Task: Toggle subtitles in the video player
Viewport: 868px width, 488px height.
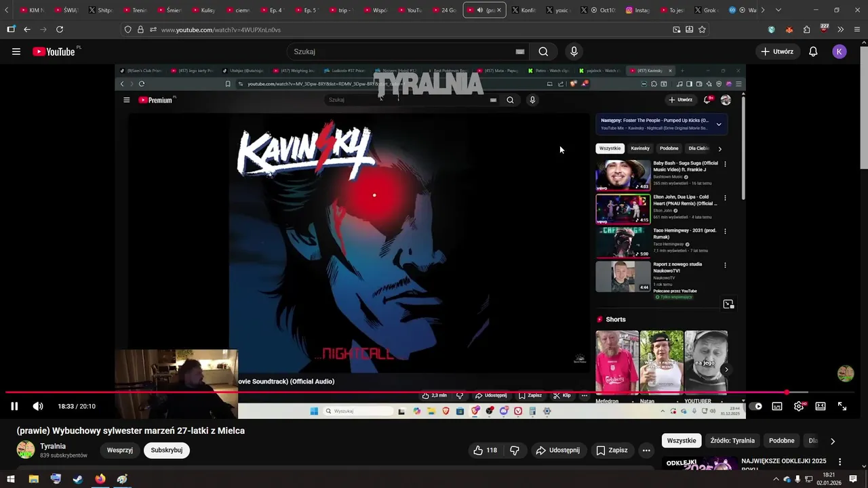Action: [x=777, y=406]
